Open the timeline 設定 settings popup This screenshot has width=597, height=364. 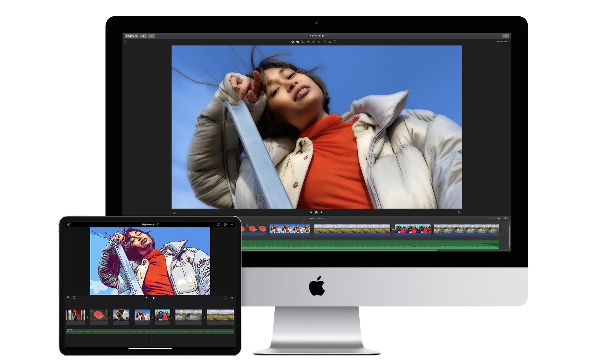506,218
